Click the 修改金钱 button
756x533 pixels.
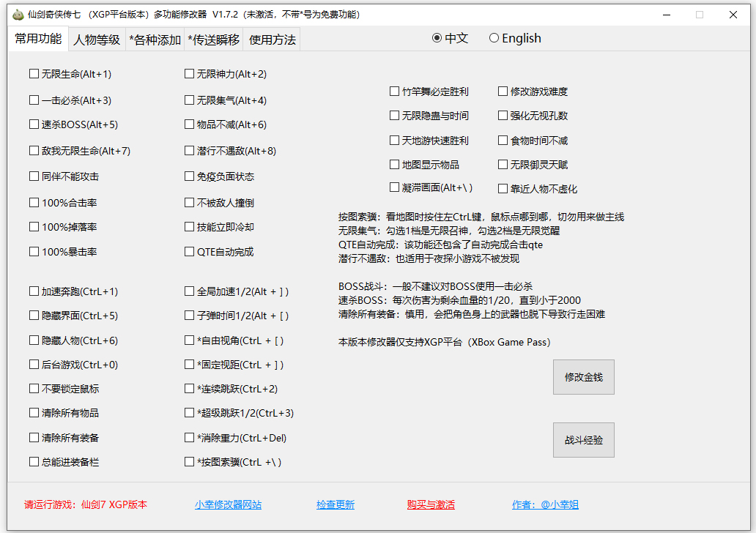pos(583,376)
